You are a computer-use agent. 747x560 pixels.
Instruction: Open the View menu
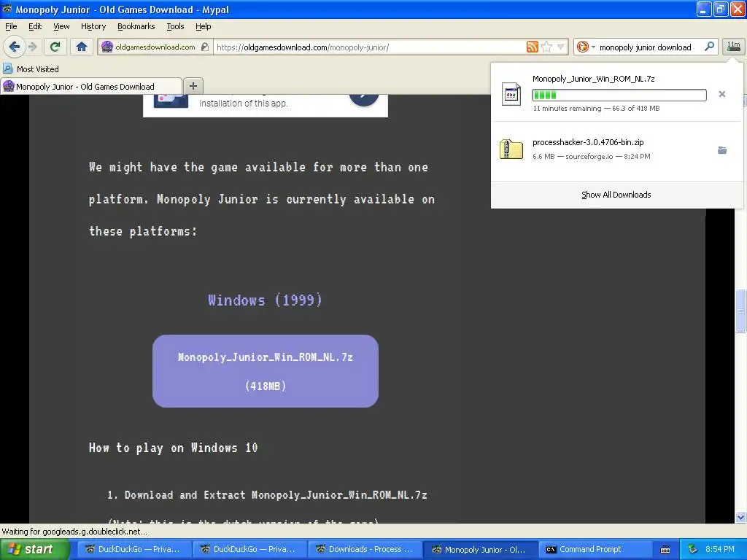coord(61,26)
